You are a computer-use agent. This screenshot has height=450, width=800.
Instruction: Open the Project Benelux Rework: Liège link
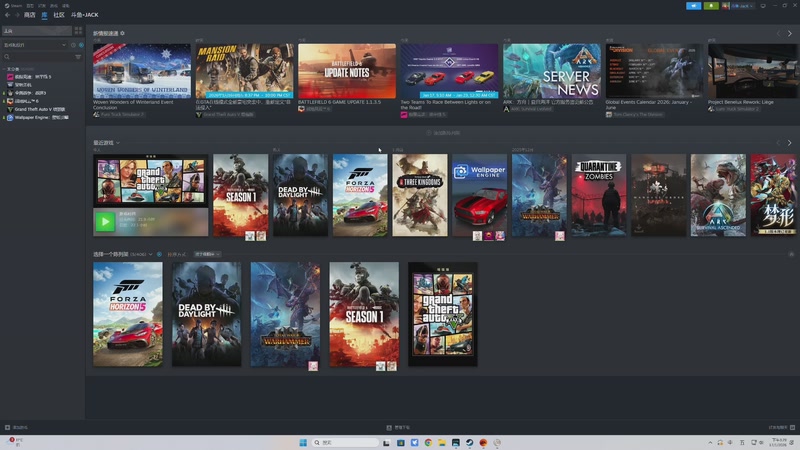[740, 102]
